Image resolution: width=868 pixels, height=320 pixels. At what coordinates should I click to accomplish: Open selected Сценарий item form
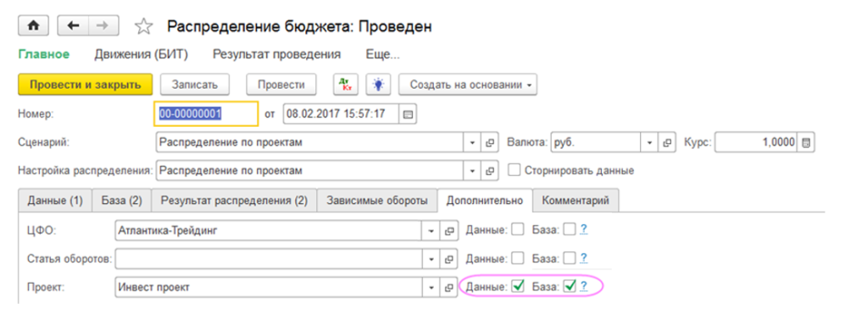click(489, 142)
